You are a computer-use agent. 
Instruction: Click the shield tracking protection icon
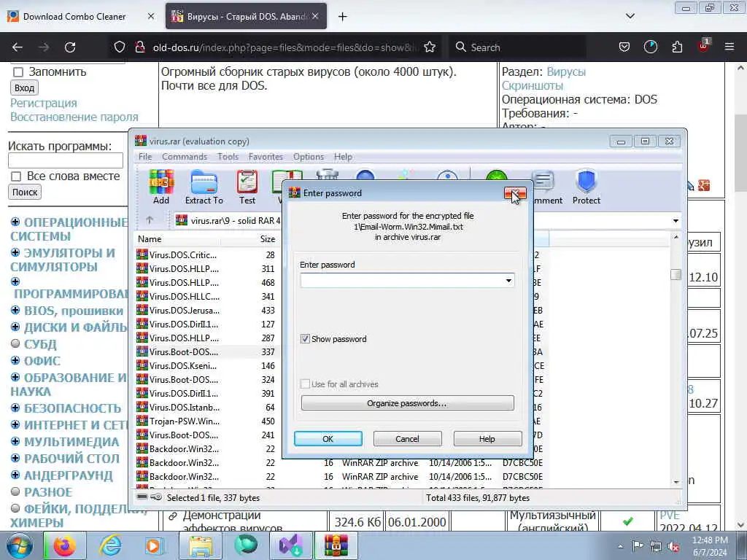click(x=120, y=47)
